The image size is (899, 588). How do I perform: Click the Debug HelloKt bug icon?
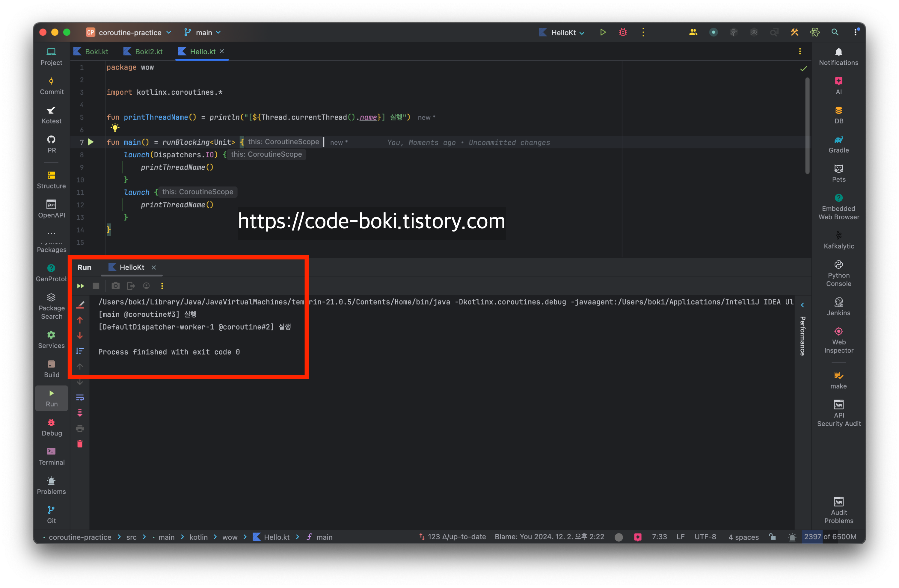coord(623,32)
